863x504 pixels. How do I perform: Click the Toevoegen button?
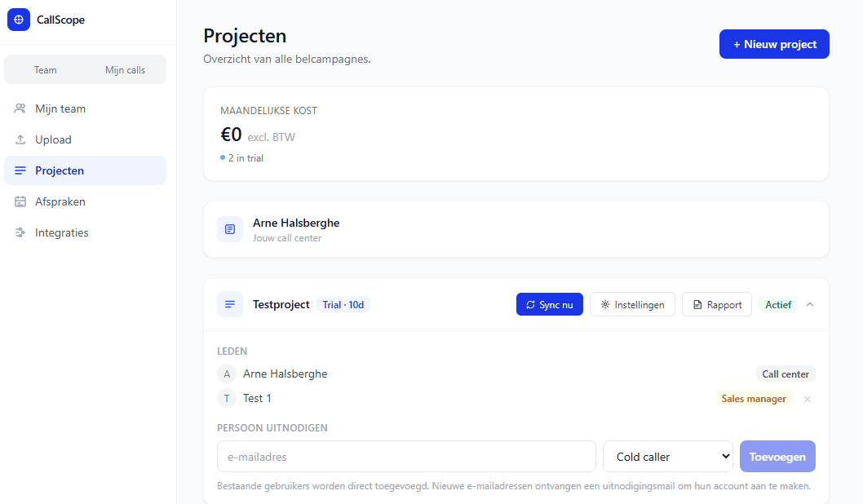pos(777,457)
